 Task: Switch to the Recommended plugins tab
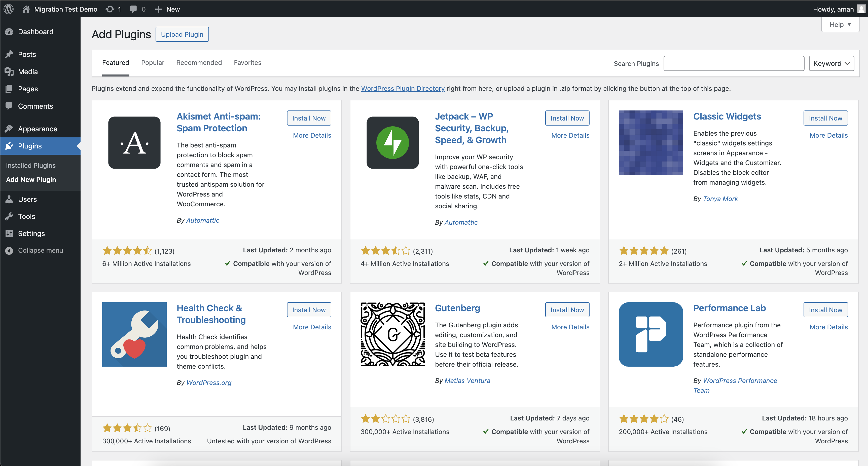[199, 63]
